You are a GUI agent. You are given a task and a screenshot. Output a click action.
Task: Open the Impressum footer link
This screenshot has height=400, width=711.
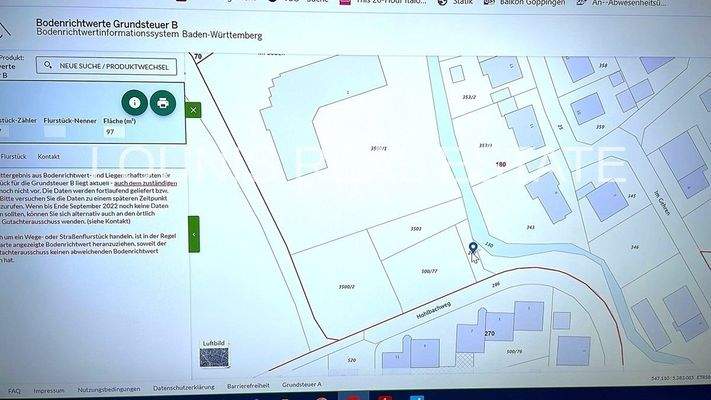(49, 390)
